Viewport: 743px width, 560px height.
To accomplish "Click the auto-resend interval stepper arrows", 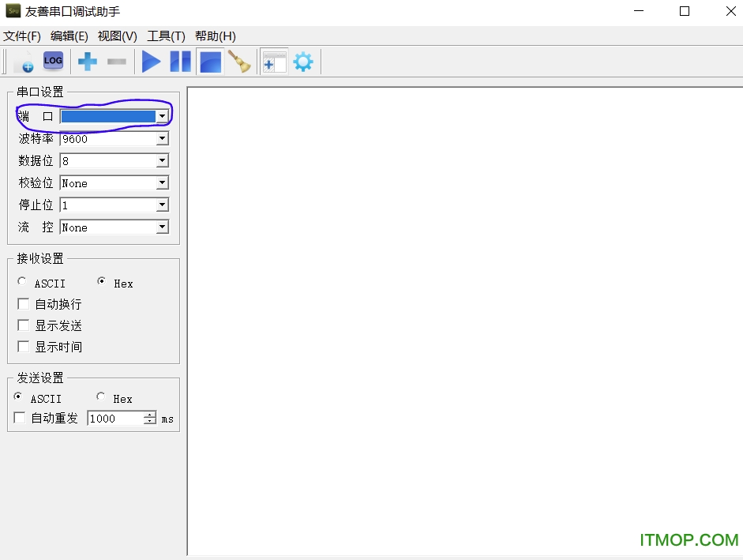I will [x=150, y=419].
